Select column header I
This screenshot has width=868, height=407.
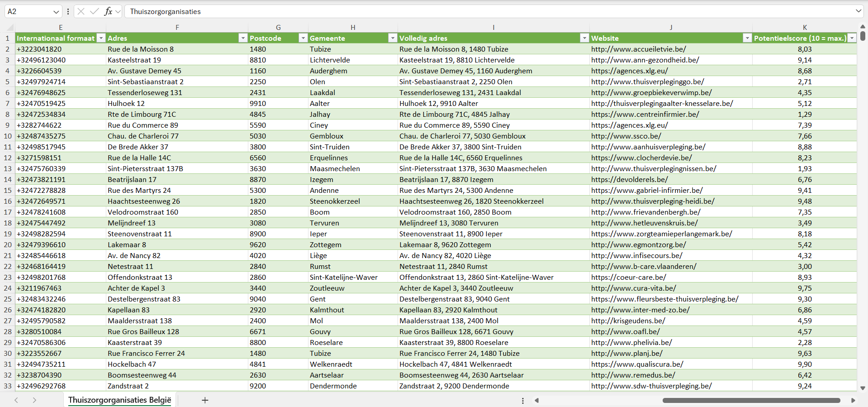coord(493,28)
